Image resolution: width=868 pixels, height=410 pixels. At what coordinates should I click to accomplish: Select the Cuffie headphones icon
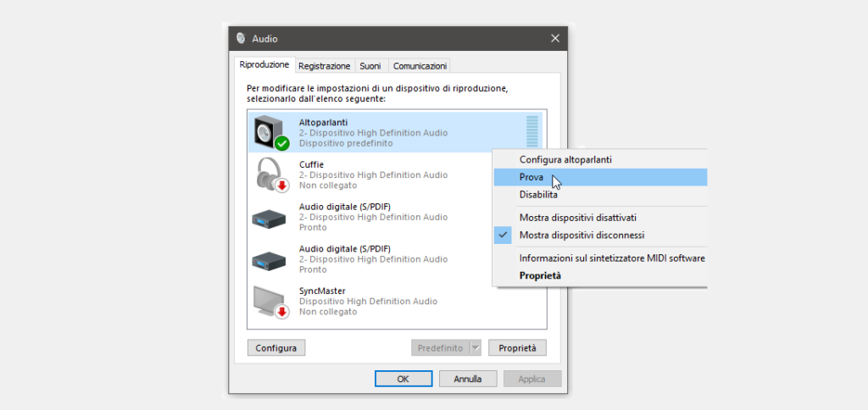click(x=272, y=175)
